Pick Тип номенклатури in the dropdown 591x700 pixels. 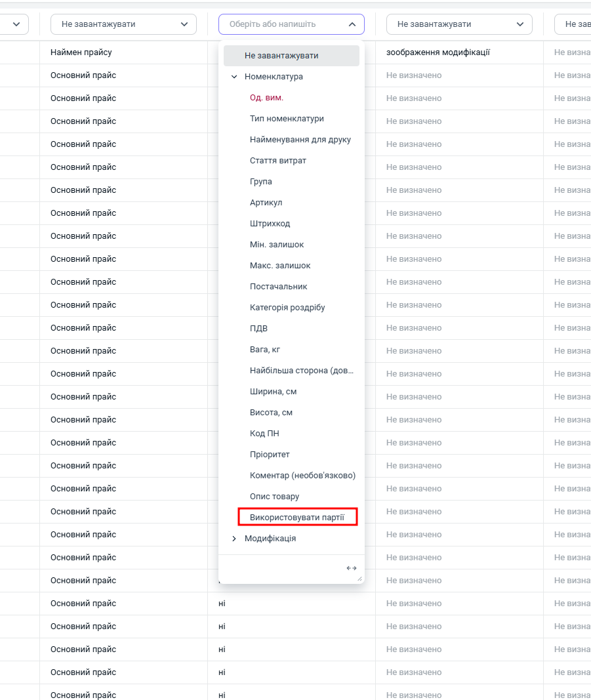point(287,119)
